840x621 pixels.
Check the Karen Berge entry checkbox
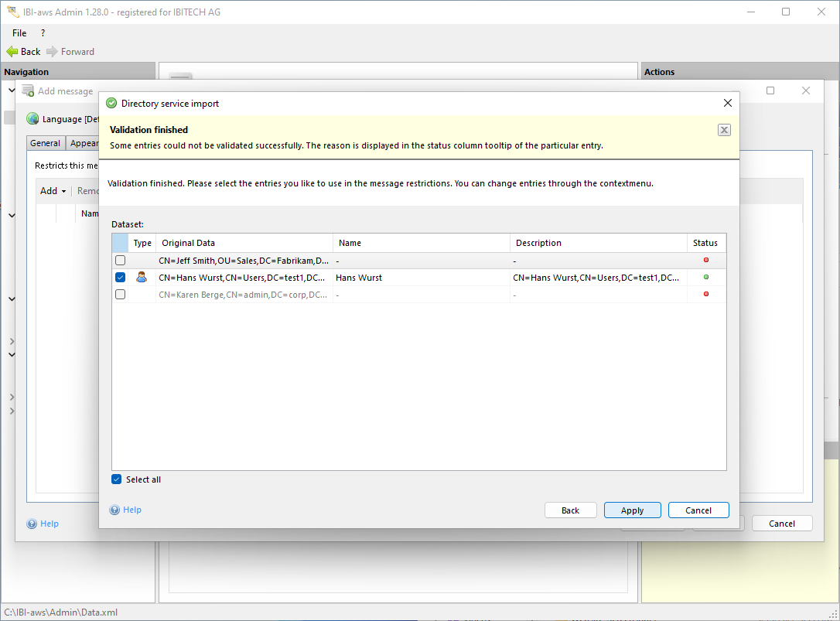tap(120, 294)
